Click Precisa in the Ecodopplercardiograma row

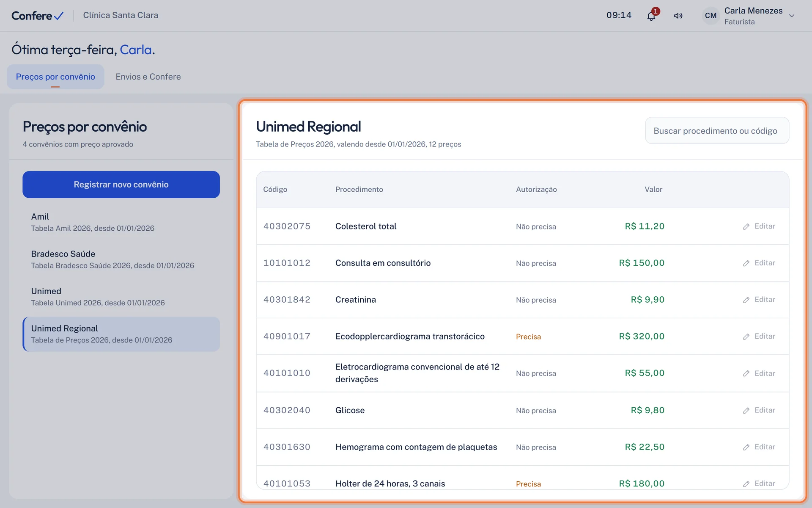(x=528, y=337)
